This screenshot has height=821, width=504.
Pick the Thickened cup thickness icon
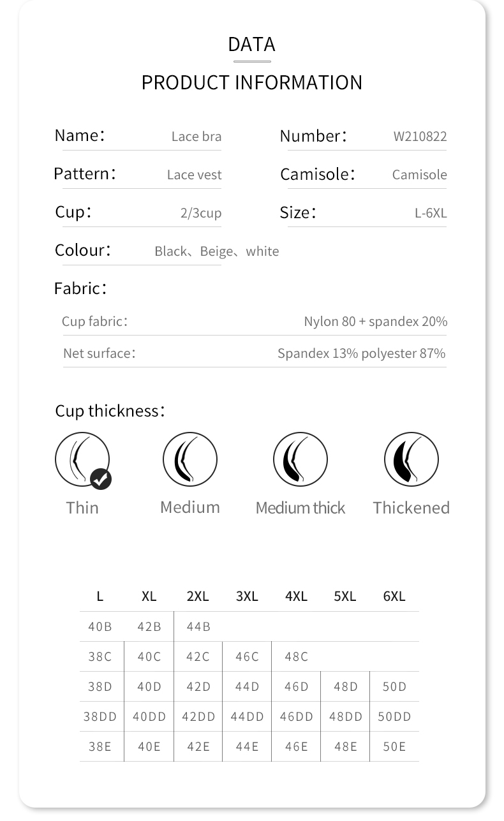(411, 459)
